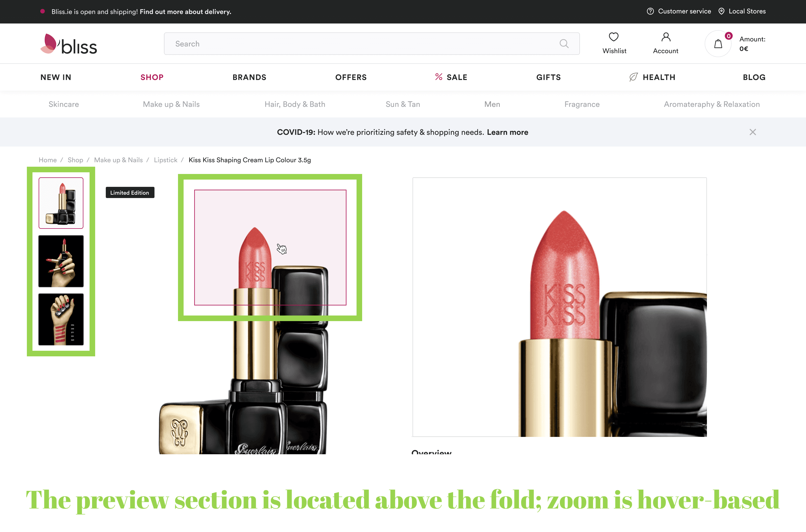Image resolution: width=806 pixels, height=532 pixels.
Task: Expand the BRANDS navigation menu
Action: coord(249,77)
